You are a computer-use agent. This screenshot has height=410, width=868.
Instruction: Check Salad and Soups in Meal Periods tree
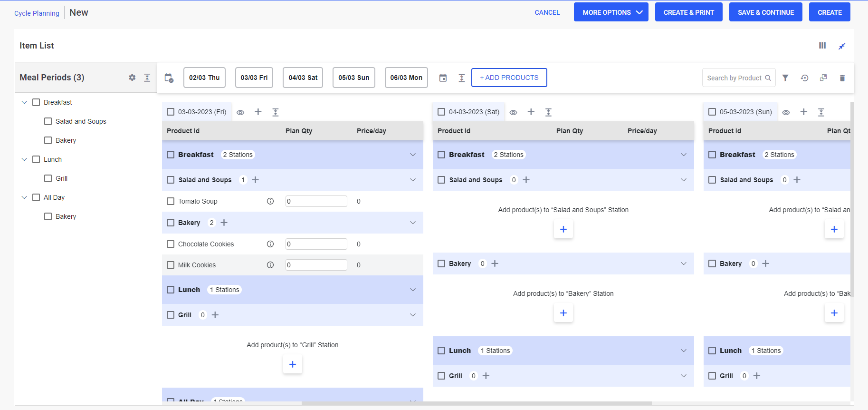click(x=48, y=121)
